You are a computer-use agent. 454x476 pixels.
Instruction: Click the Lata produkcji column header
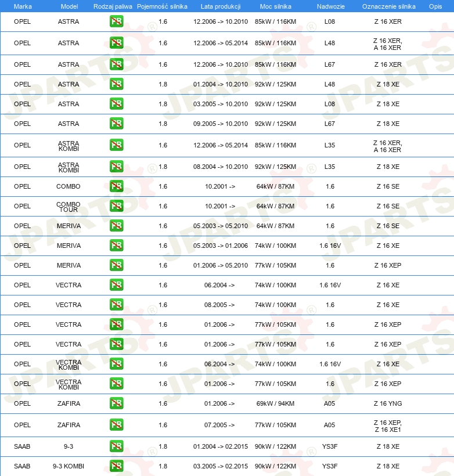pyautogui.click(x=221, y=6)
